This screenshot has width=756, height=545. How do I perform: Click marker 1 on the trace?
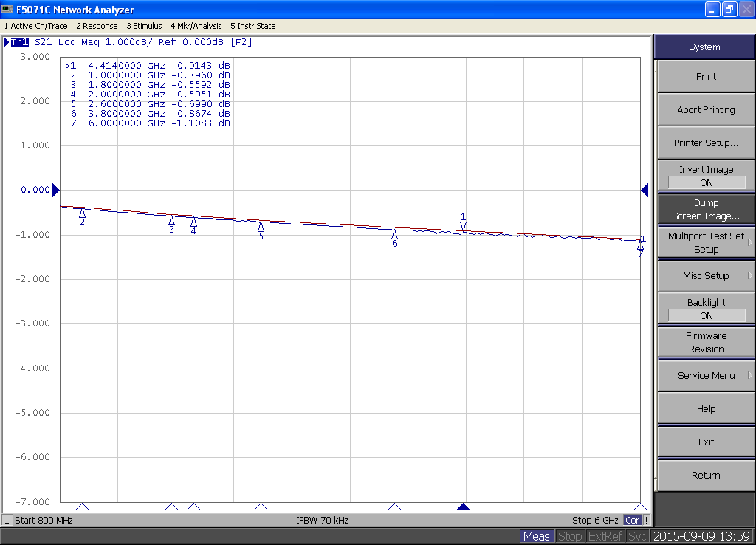pyautogui.click(x=463, y=226)
